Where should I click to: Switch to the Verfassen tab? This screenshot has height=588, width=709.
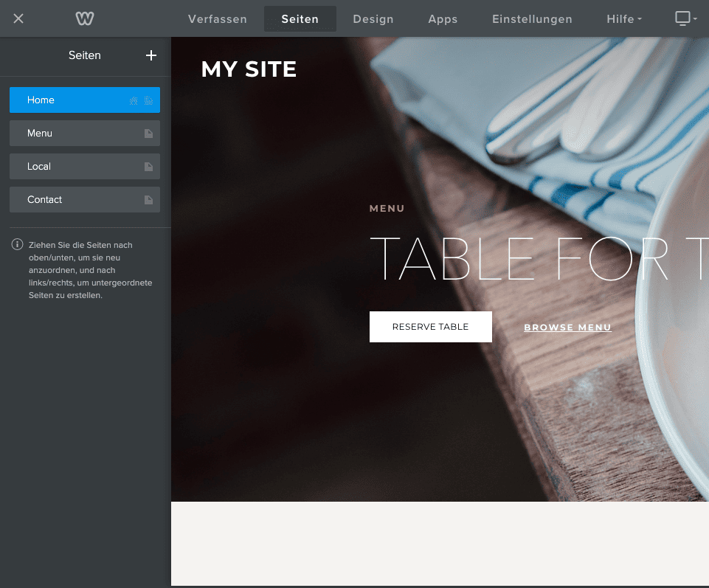pyautogui.click(x=218, y=19)
